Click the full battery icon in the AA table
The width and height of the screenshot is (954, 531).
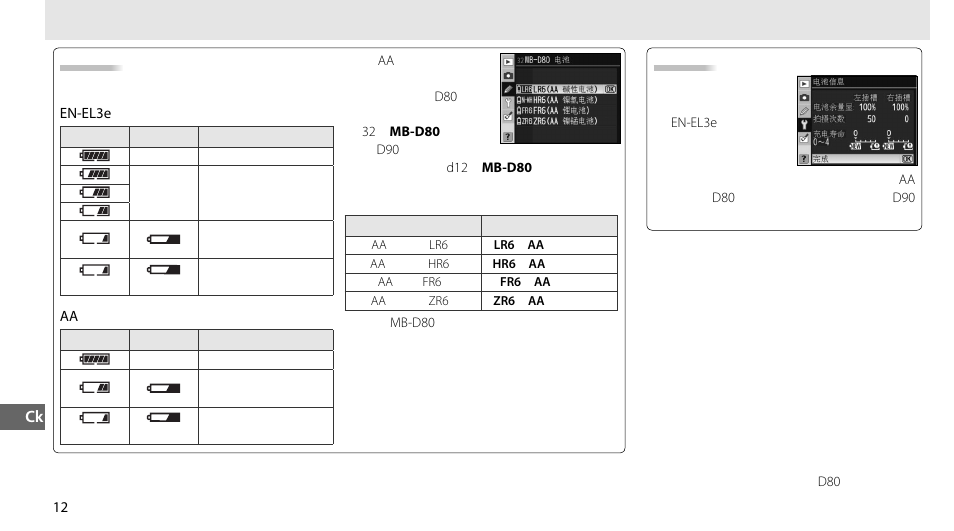pos(94,359)
